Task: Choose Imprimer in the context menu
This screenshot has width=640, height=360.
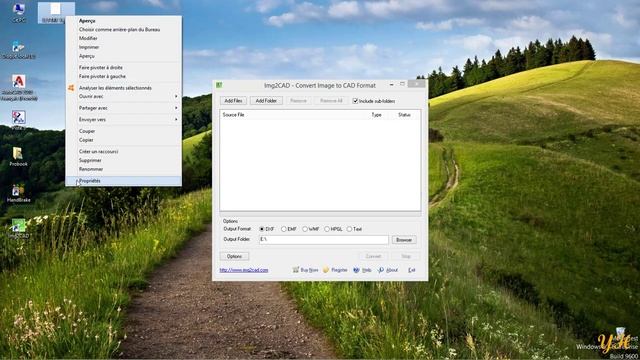Action: (123, 47)
